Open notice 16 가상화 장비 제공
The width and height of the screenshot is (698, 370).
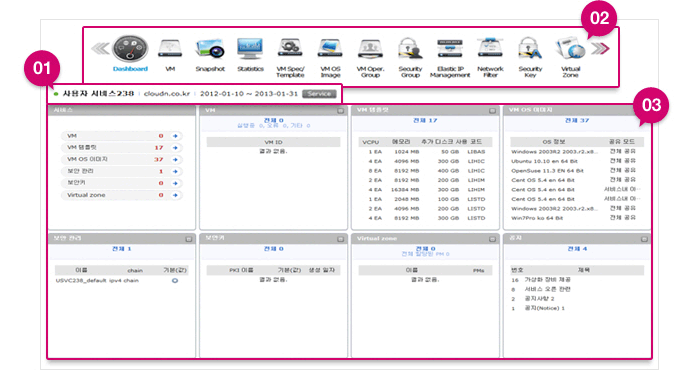547,280
